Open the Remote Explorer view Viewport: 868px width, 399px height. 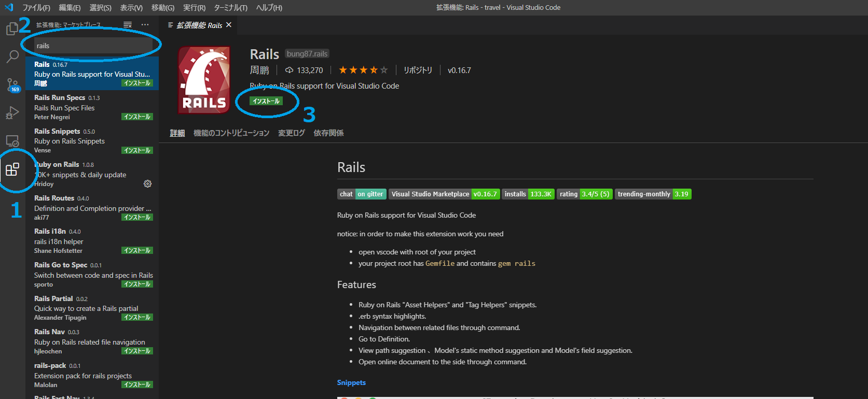point(12,141)
